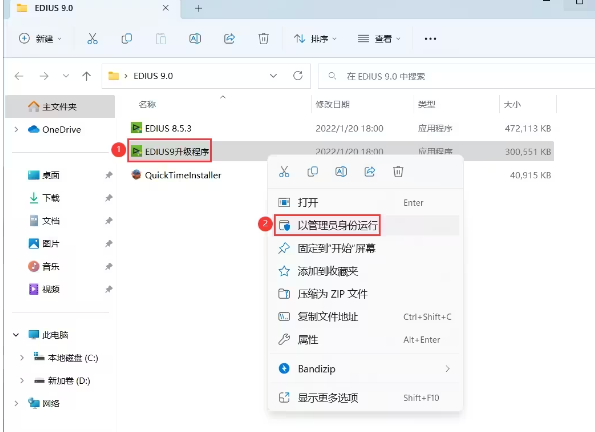Image resolution: width=595 pixels, height=432 pixels.
Task: Select 新加卷 (D:) in the sidebar
Action: [x=62, y=380]
